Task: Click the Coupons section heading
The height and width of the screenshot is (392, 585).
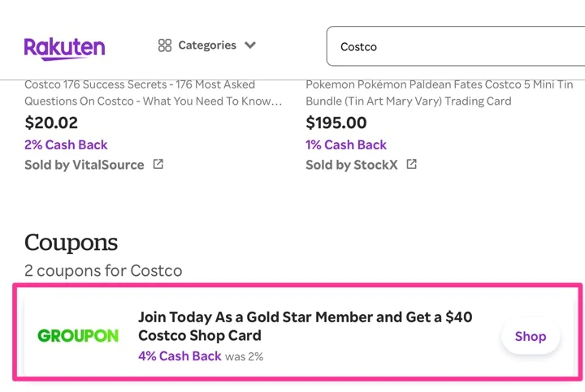Action: pos(71,242)
